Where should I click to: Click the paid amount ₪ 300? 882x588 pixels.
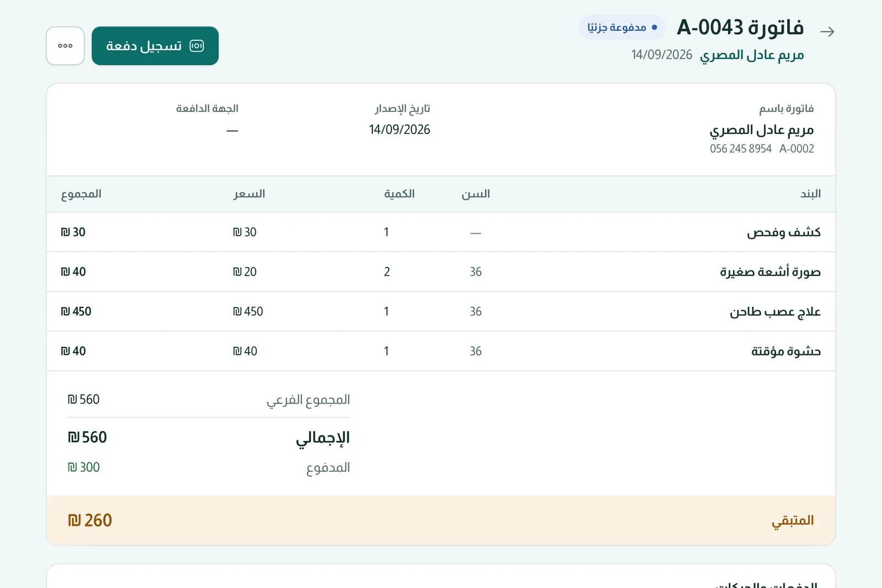(84, 467)
